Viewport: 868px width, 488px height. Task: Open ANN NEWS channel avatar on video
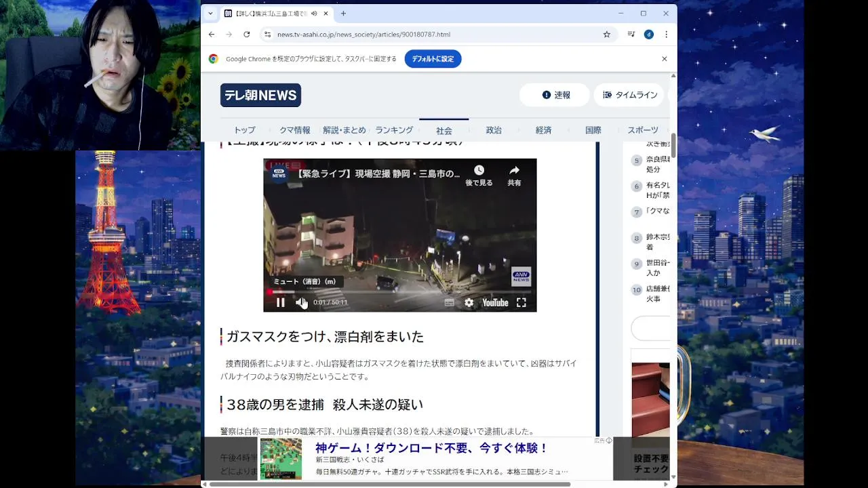coord(279,173)
